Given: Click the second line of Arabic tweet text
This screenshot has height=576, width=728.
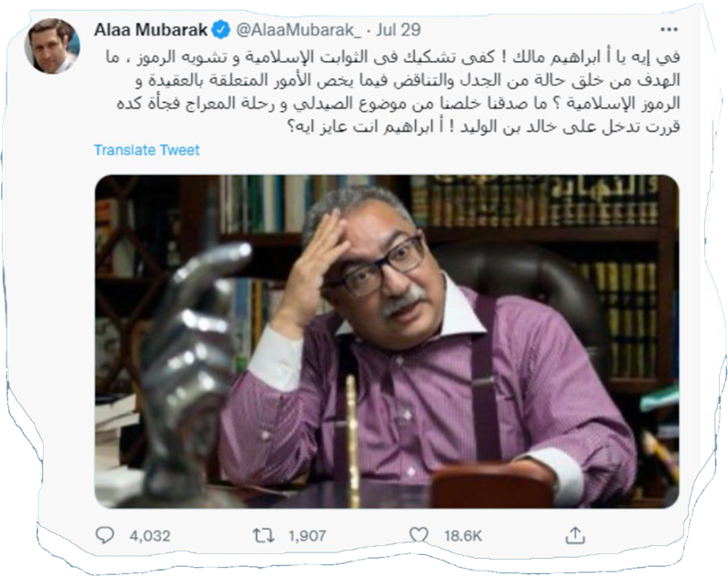Looking at the screenshot, I should point(408,81).
